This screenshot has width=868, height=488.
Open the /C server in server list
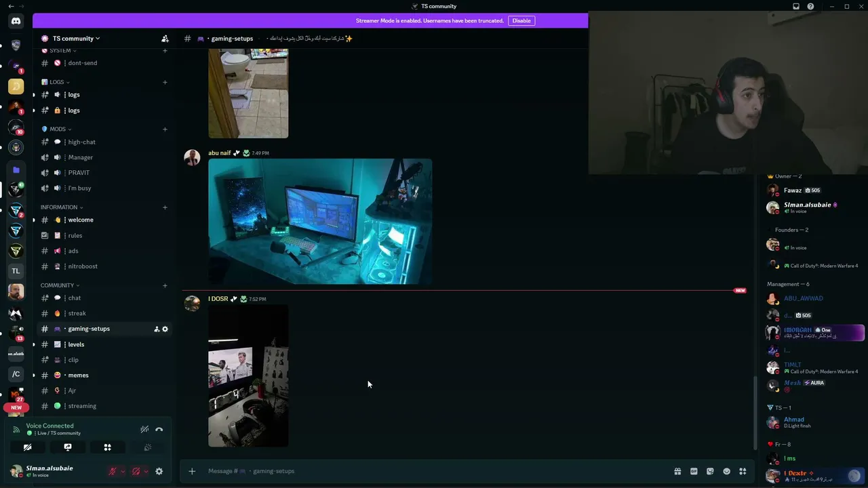16,373
